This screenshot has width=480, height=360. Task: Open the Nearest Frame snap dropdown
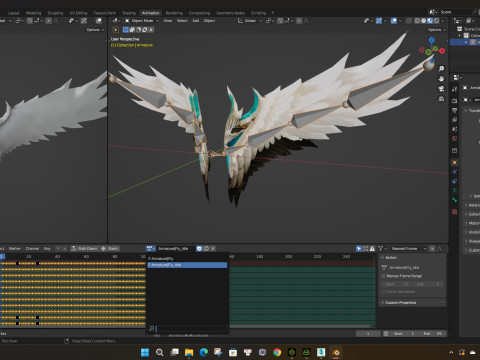click(408, 249)
